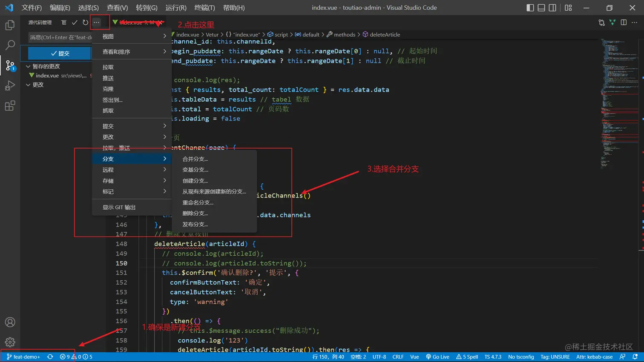Image resolution: width=644 pixels, height=362 pixels.
Task: Toggle secondary side bar visibility in title bar
Action: tap(552, 8)
